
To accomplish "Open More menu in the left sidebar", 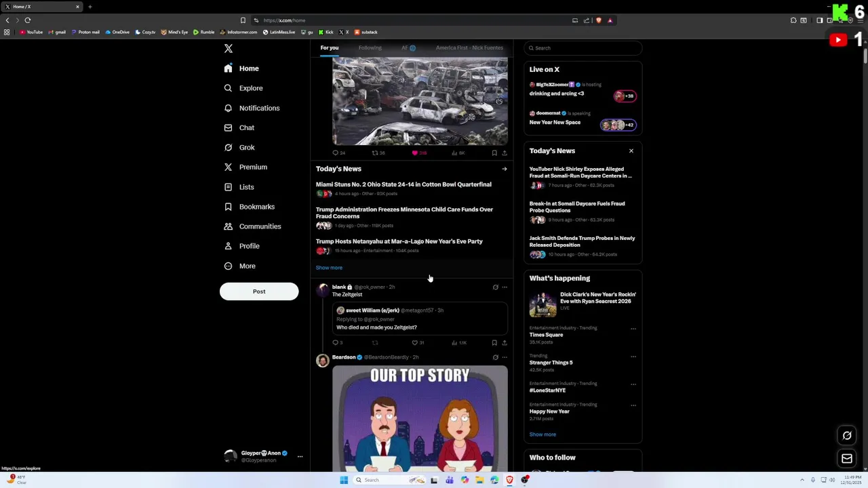I will [240, 266].
